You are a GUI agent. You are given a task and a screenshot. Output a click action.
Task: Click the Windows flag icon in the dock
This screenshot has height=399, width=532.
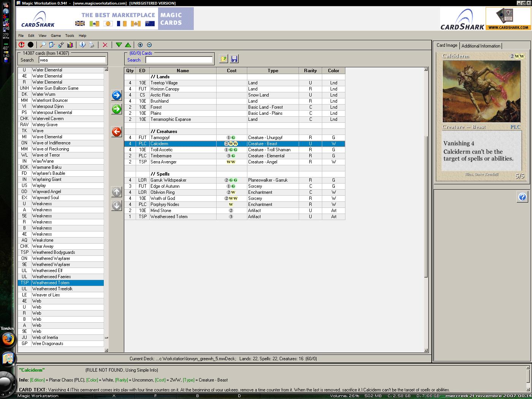tap(8, 358)
